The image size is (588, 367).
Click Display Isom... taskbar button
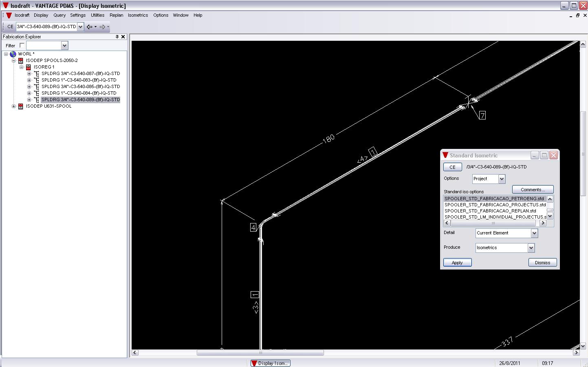[x=271, y=363]
